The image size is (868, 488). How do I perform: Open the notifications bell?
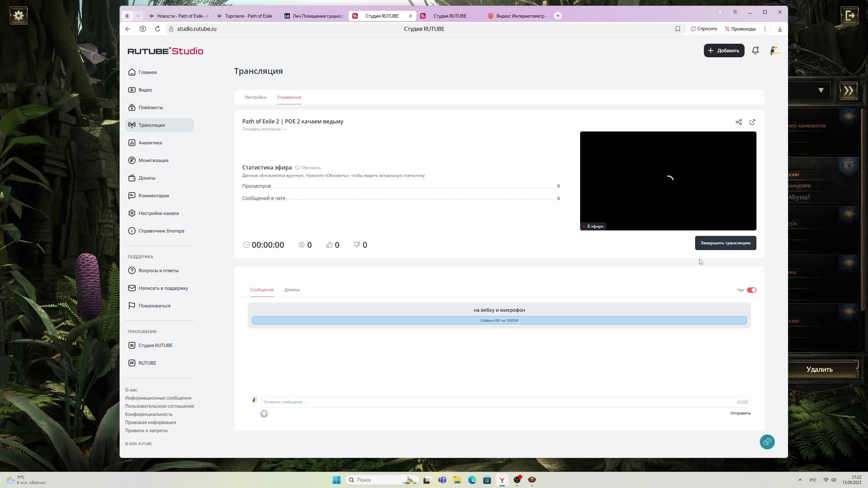pyautogui.click(x=755, y=50)
